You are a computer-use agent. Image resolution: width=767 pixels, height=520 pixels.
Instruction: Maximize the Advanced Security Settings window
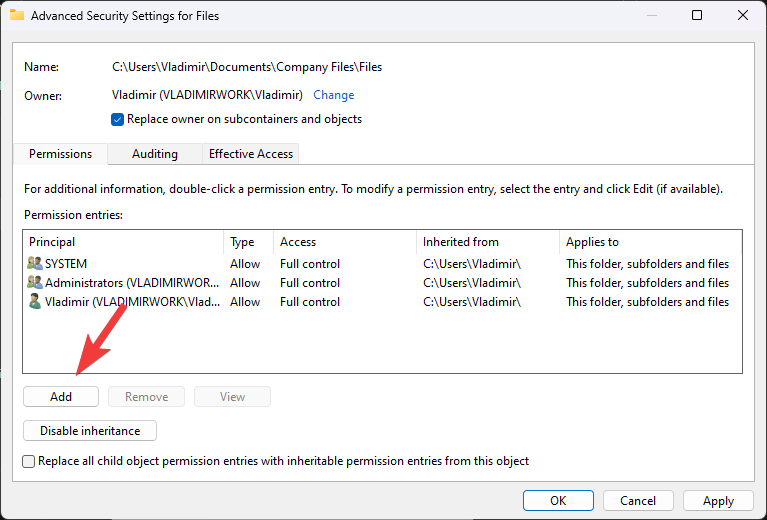click(697, 16)
